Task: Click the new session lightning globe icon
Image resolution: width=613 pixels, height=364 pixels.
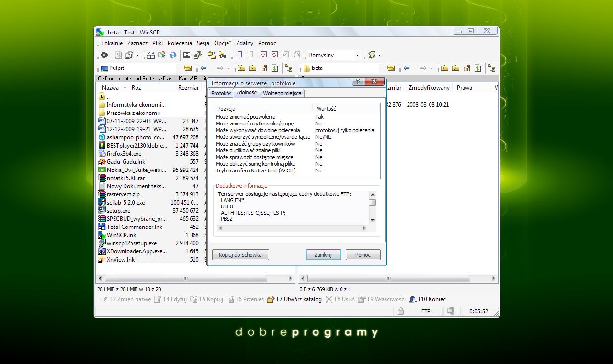Action: 371,55
